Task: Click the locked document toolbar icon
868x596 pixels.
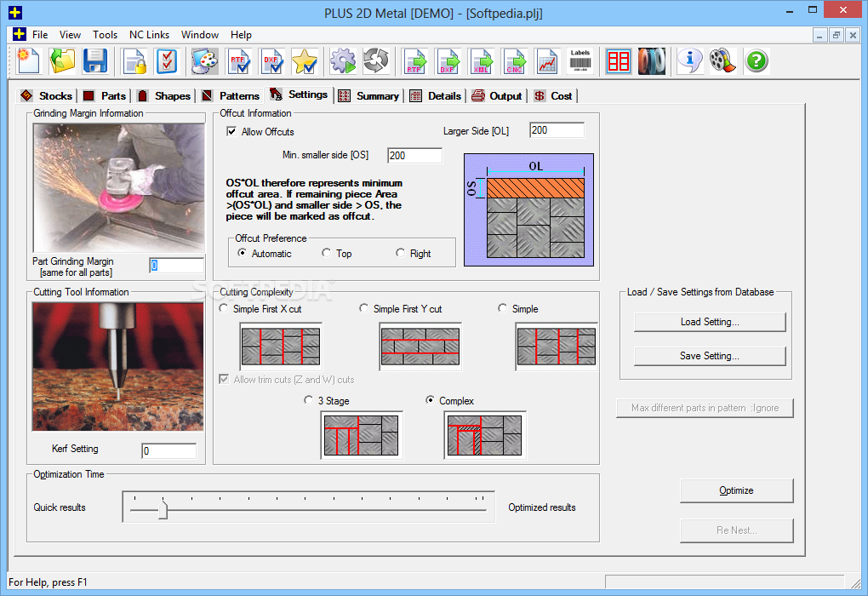Action: tap(134, 61)
